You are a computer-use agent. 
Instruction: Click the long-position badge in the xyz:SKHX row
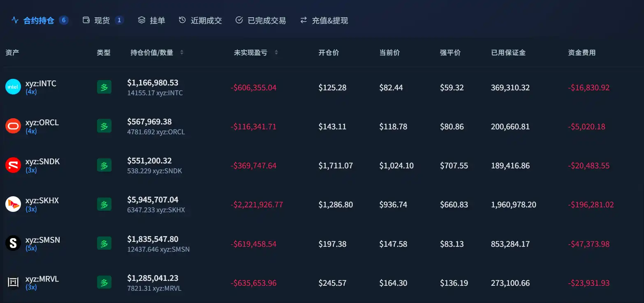click(x=104, y=204)
